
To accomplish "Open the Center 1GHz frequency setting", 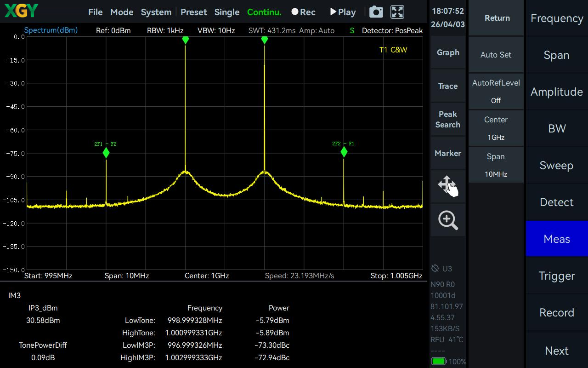I will click(496, 128).
